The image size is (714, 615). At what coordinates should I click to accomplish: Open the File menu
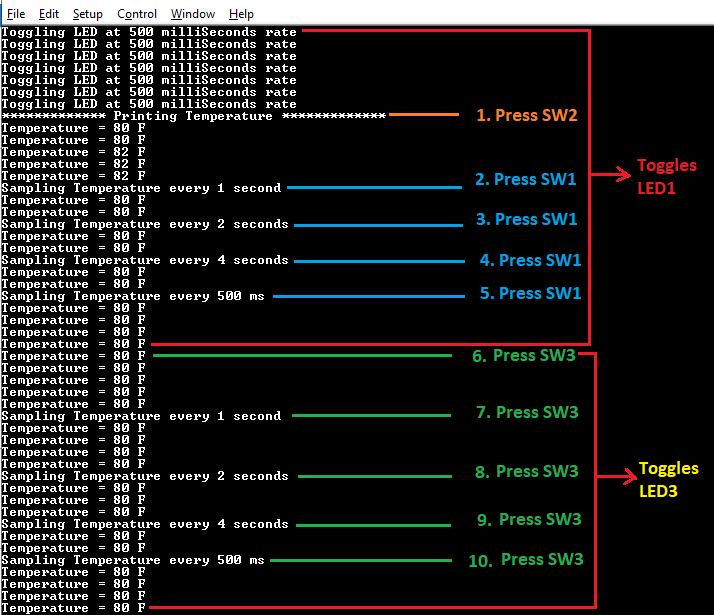[x=16, y=14]
